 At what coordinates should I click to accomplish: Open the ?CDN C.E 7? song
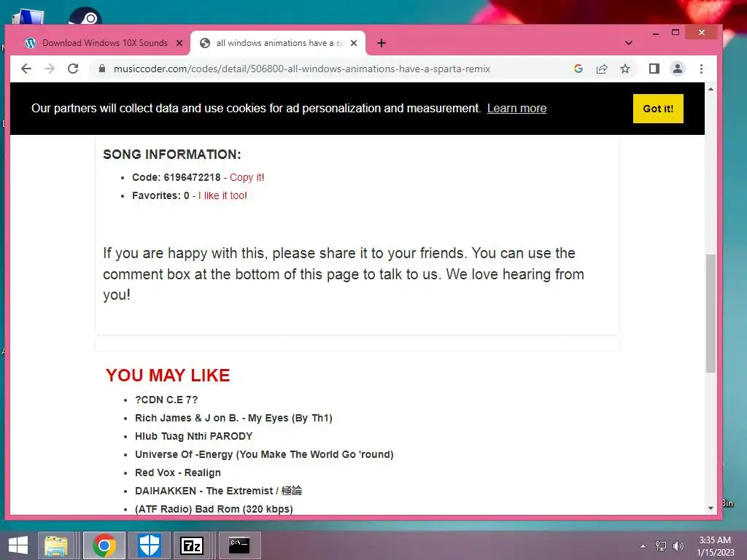point(166,400)
